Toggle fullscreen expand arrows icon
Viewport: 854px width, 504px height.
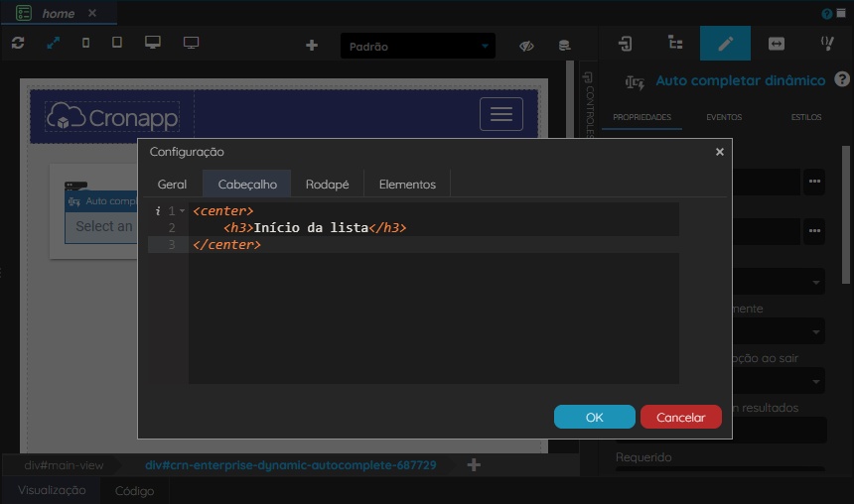(x=53, y=43)
